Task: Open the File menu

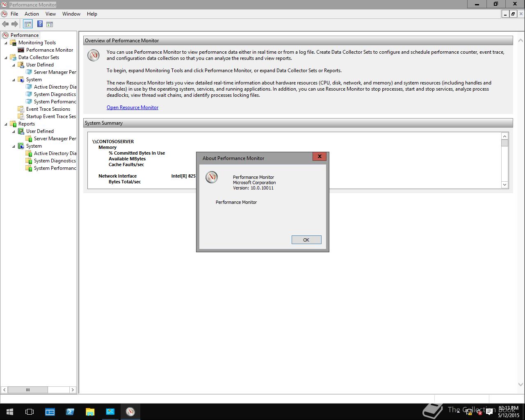Action: (x=14, y=14)
